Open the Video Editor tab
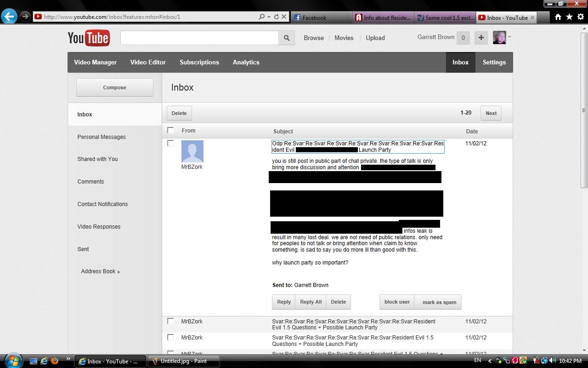588x368 pixels. (x=148, y=62)
